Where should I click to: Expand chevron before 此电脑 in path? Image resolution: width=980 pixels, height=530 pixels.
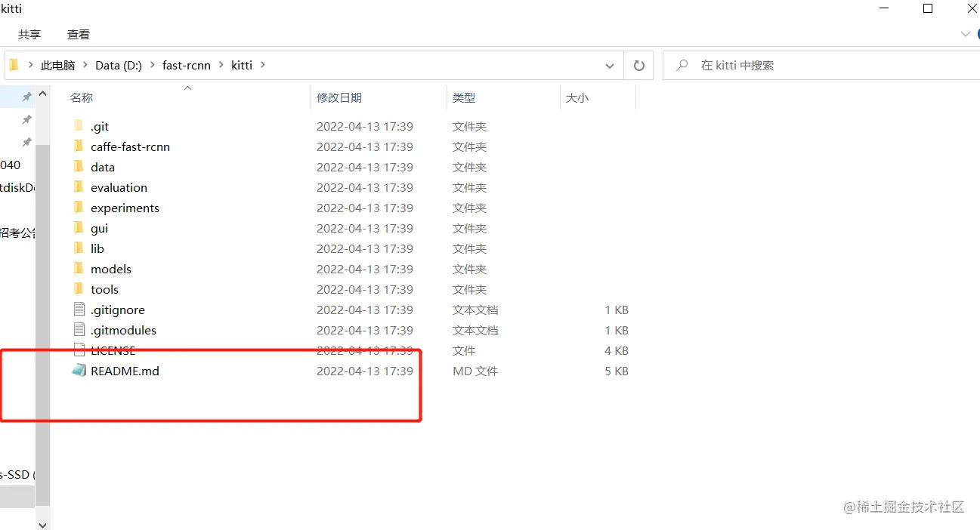[x=30, y=65]
